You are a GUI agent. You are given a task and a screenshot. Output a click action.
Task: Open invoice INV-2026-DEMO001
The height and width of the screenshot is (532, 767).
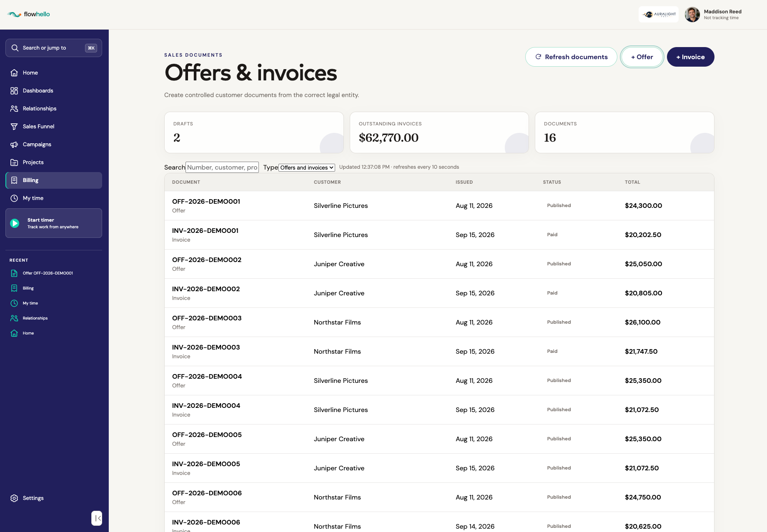pos(205,231)
